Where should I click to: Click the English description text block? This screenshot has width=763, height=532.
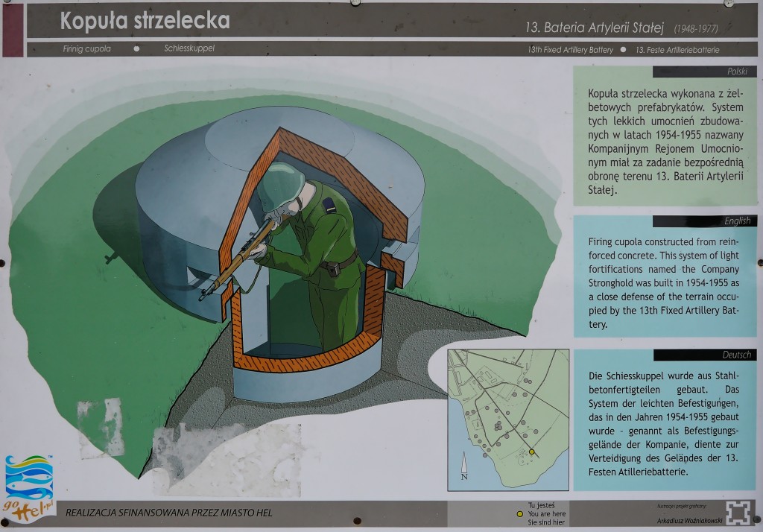click(x=664, y=283)
